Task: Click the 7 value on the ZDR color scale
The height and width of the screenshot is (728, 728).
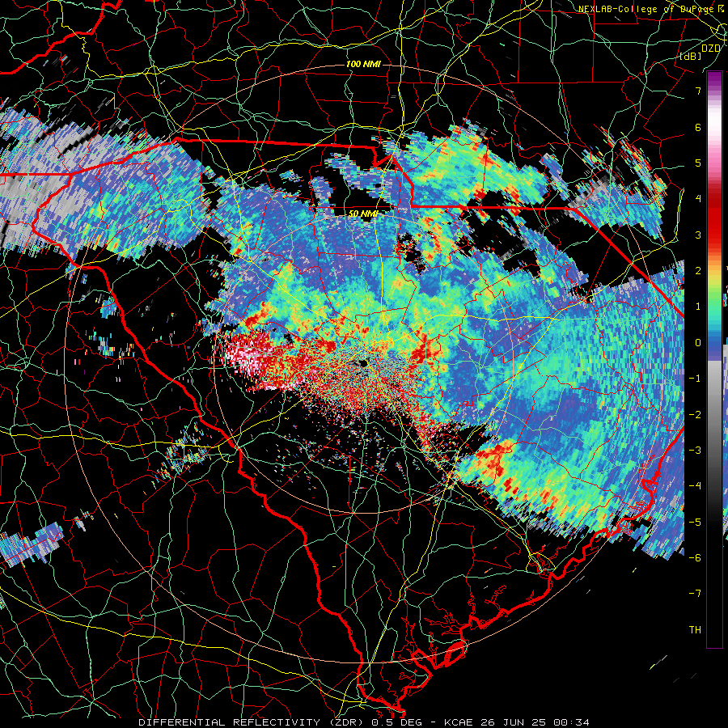Action: coord(698,91)
